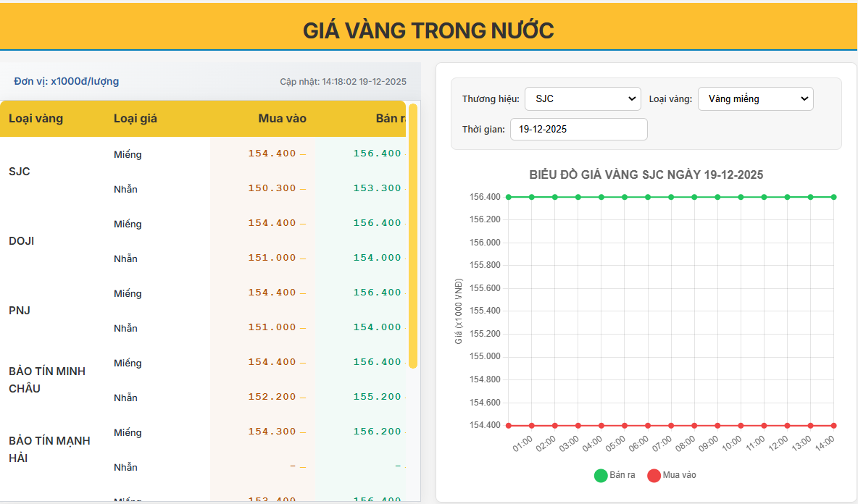Click the Mua vào column header
The height and width of the screenshot is (504, 858).
282,118
